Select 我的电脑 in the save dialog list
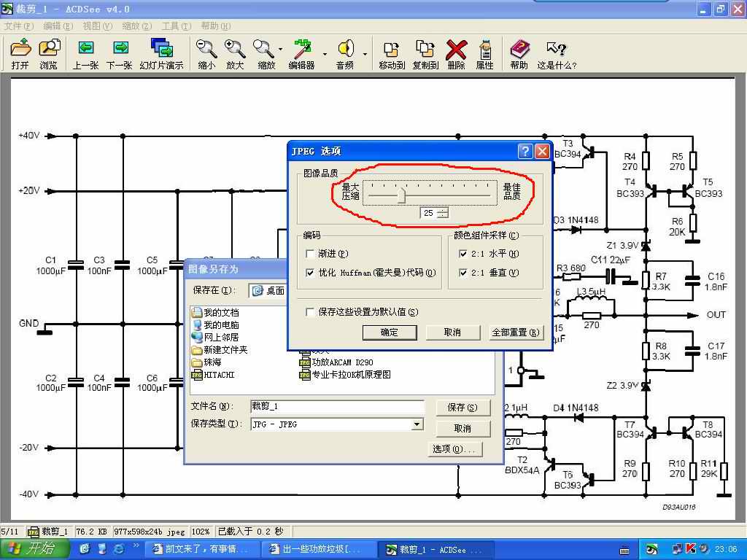 coord(215,324)
